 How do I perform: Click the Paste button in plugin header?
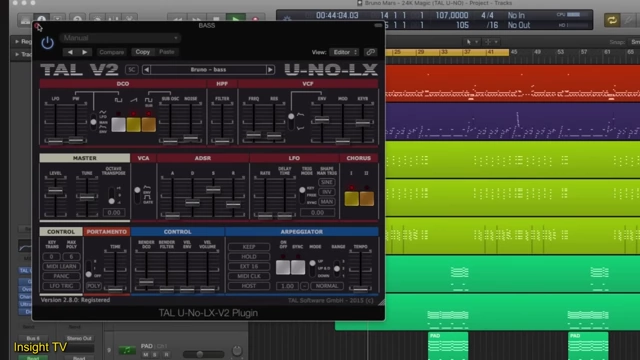pyautogui.click(x=167, y=52)
